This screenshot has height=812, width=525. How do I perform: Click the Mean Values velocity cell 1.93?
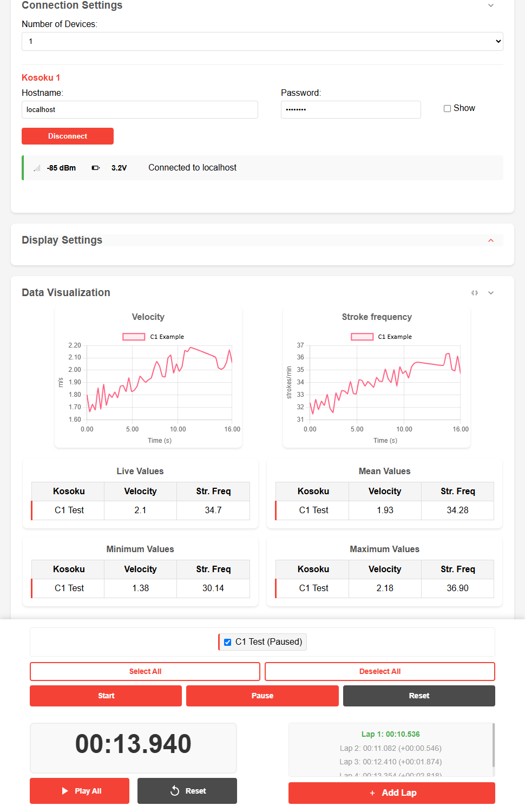click(385, 510)
